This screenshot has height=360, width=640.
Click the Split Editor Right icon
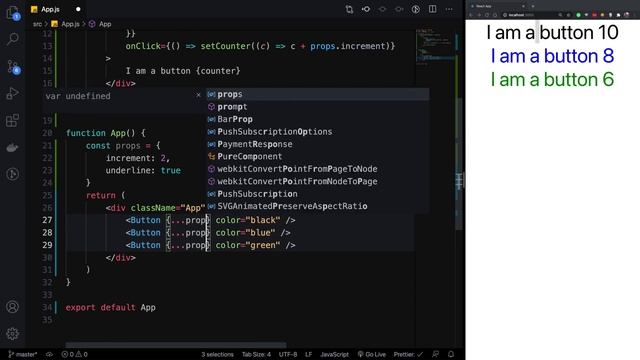click(432, 9)
